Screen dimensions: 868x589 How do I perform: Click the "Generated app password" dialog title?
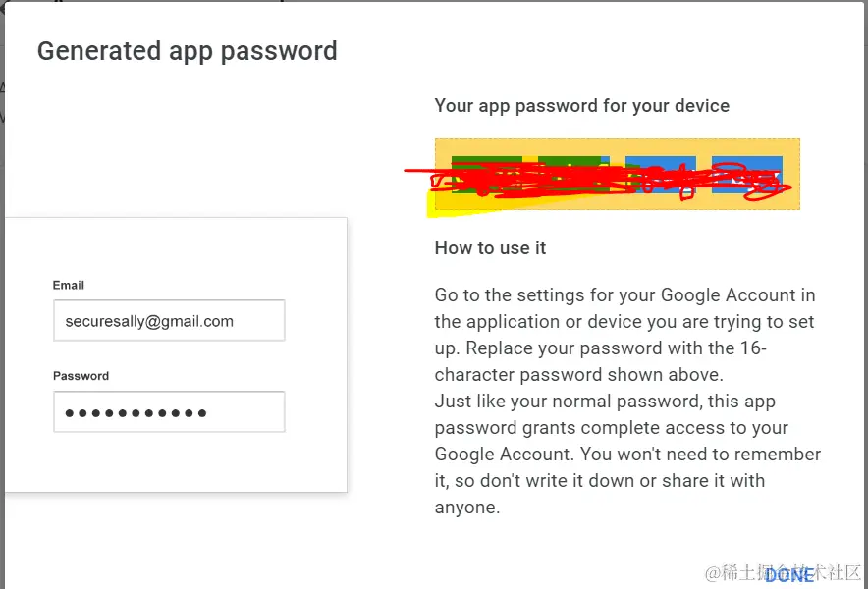pos(188,51)
